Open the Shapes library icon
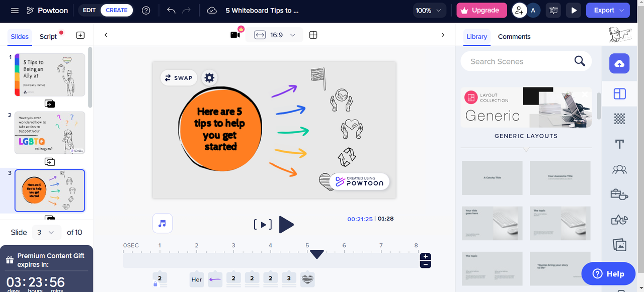Viewport: 644px width, 292px height. coord(619,220)
